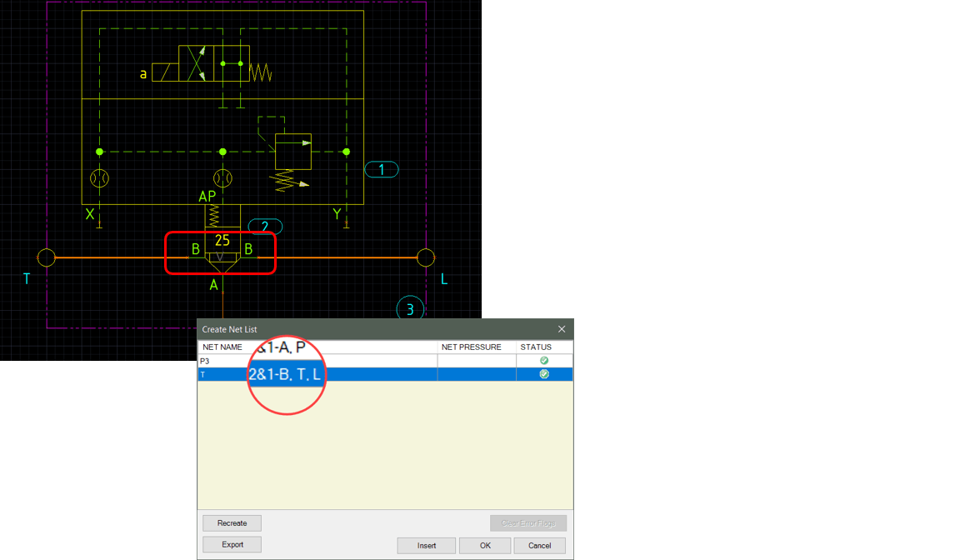Click balloon callout 3 below the dialog

(410, 307)
